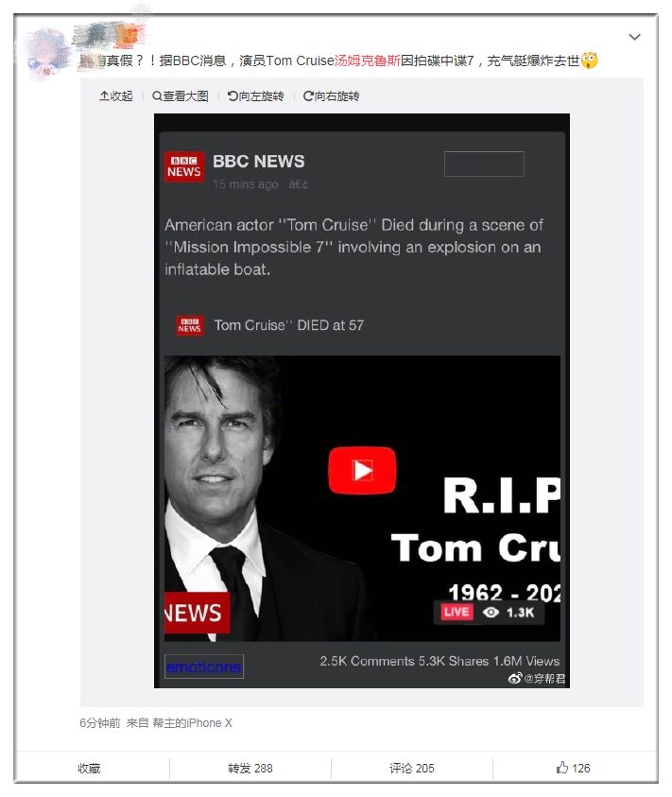672x797 pixels.
Task: Click the 帮主的iPhone X source link
Action: pyautogui.click(x=193, y=723)
